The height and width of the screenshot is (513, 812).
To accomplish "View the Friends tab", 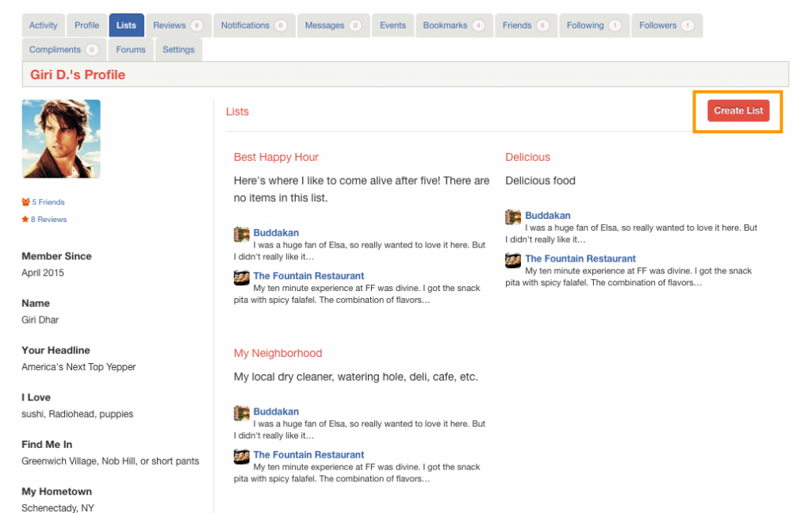I will (527, 25).
